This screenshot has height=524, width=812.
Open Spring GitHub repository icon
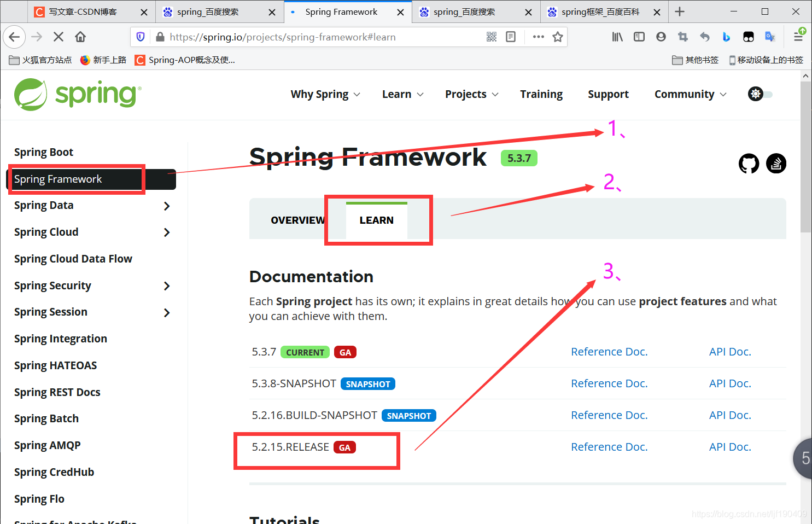749,164
